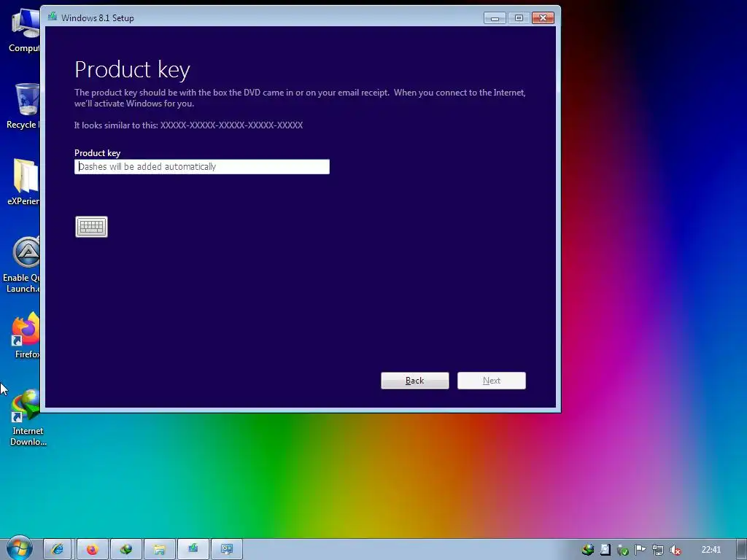Click Safely Remove Hardware tray icon
The image size is (747, 560).
click(x=623, y=550)
